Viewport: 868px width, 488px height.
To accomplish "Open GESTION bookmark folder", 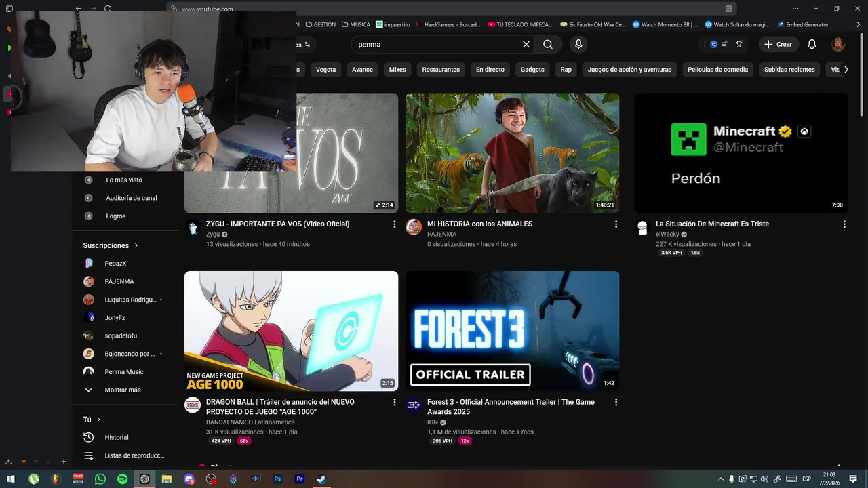I will [320, 24].
